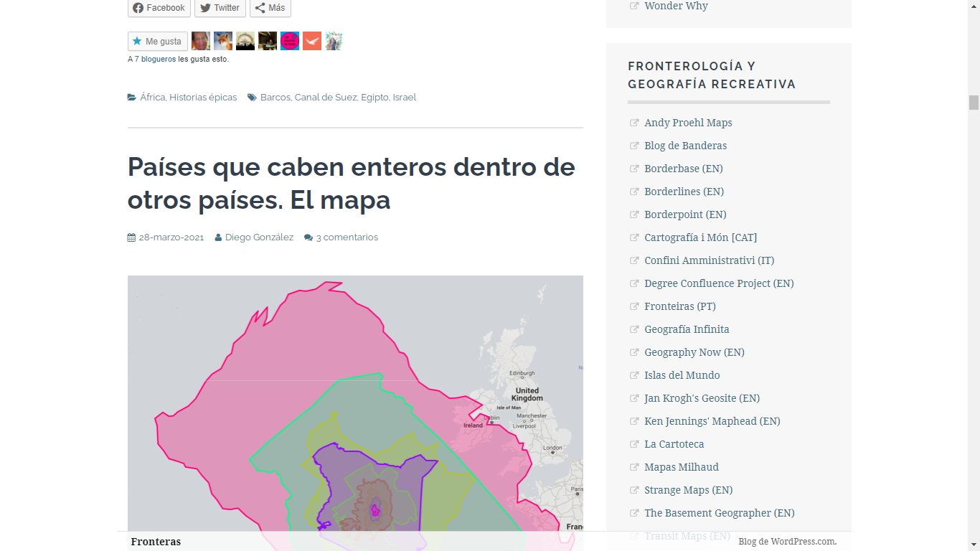
Task: Like the post with Me gusta
Action: [x=158, y=42]
